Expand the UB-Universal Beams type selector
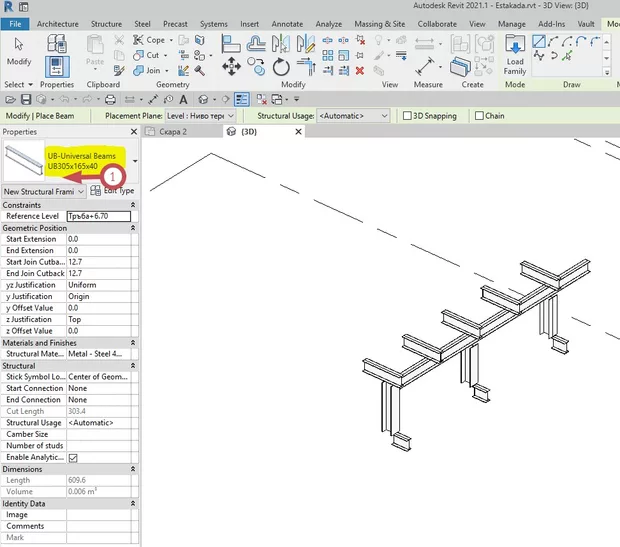 pos(134,160)
